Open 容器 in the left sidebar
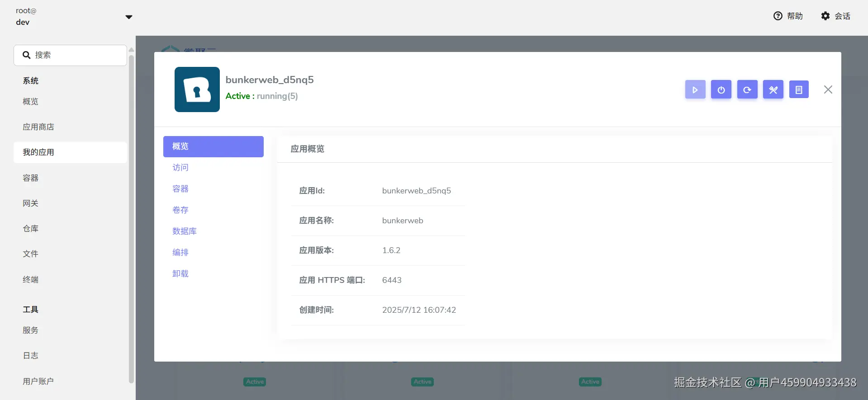Viewport: 868px width, 400px height. coord(71,178)
